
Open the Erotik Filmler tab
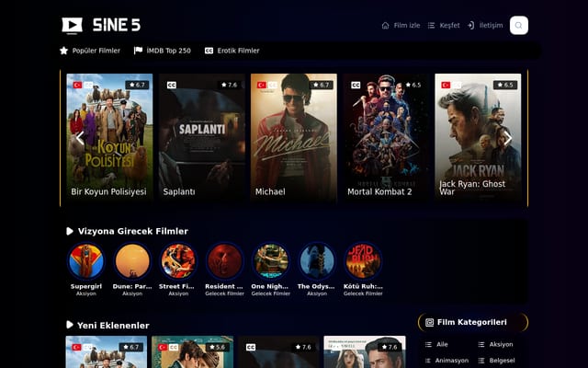(x=239, y=51)
